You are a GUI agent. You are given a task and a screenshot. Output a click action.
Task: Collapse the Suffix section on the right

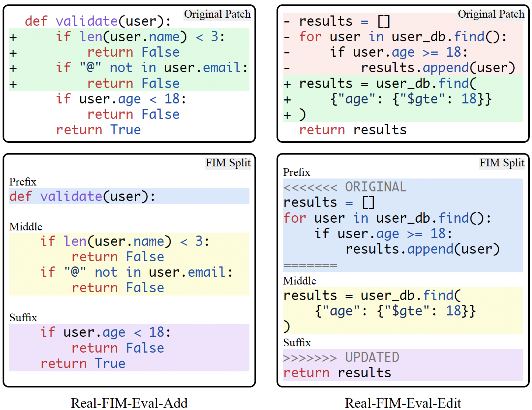tap(297, 343)
